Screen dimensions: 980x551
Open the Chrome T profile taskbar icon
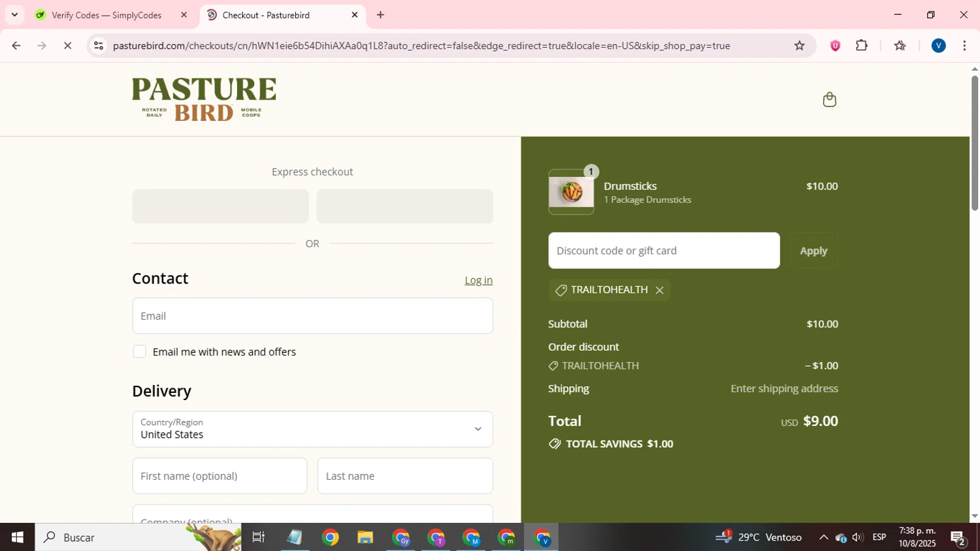tap(436, 537)
